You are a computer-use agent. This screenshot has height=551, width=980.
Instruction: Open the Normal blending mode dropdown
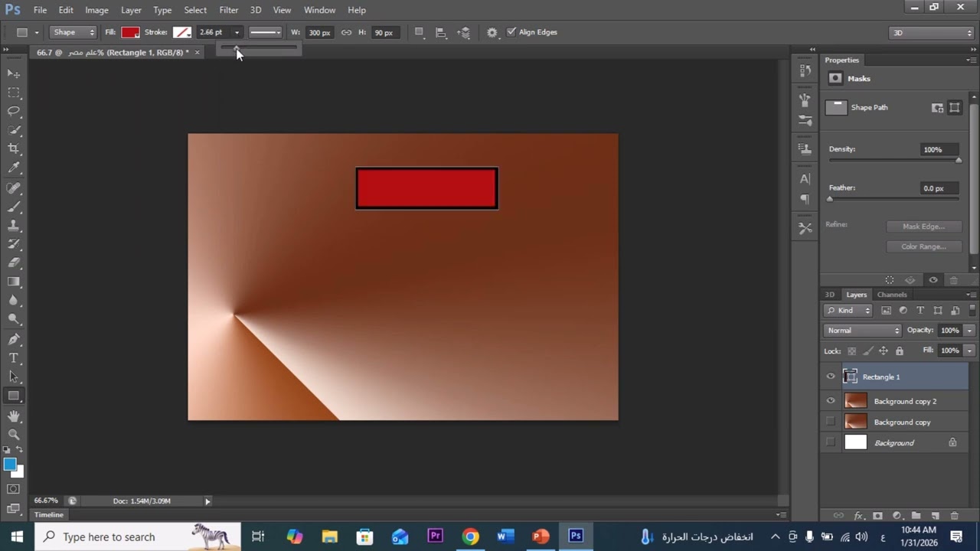click(863, 330)
